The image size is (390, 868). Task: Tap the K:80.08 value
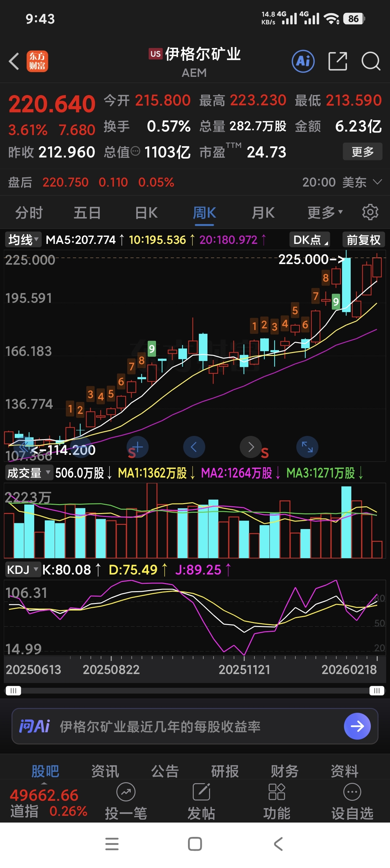click(66, 569)
